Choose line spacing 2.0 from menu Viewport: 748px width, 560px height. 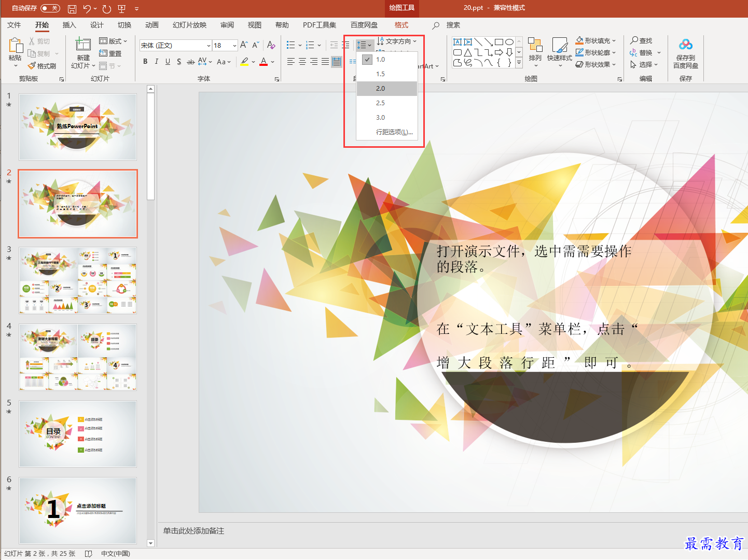387,89
